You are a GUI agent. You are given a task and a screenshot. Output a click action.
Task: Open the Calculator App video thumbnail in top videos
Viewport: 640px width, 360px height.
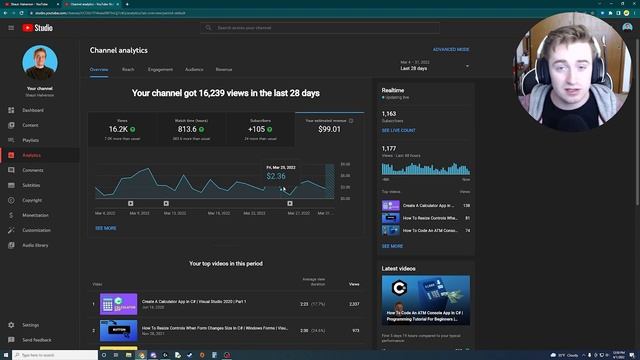(x=119, y=304)
